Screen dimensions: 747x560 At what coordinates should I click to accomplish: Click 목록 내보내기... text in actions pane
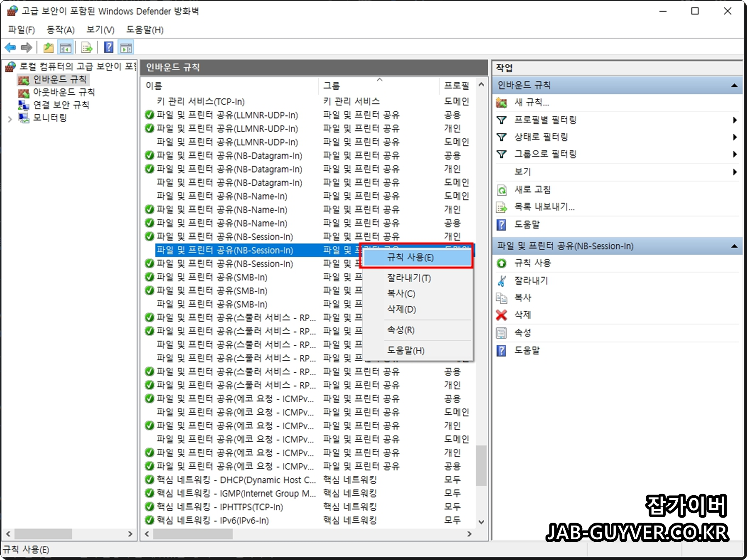click(544, 207)
